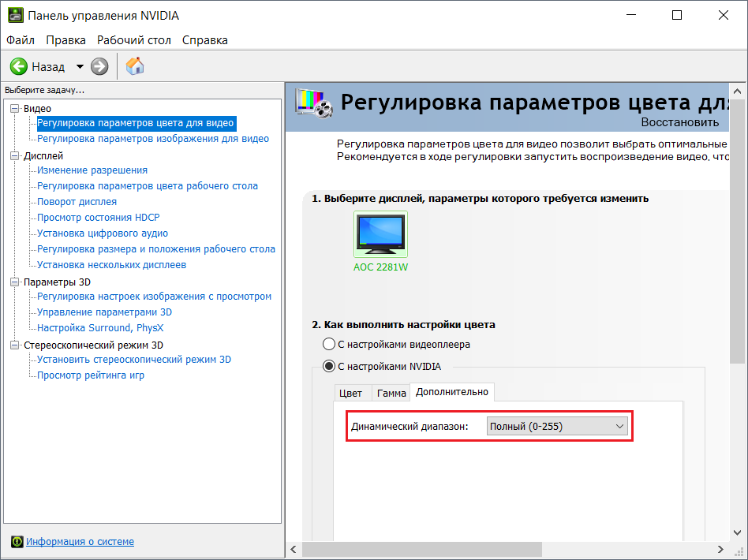Open 'Регулировка параметров цвета рабочего стола'
The image size is (748, 560).
tap(148, 185)
